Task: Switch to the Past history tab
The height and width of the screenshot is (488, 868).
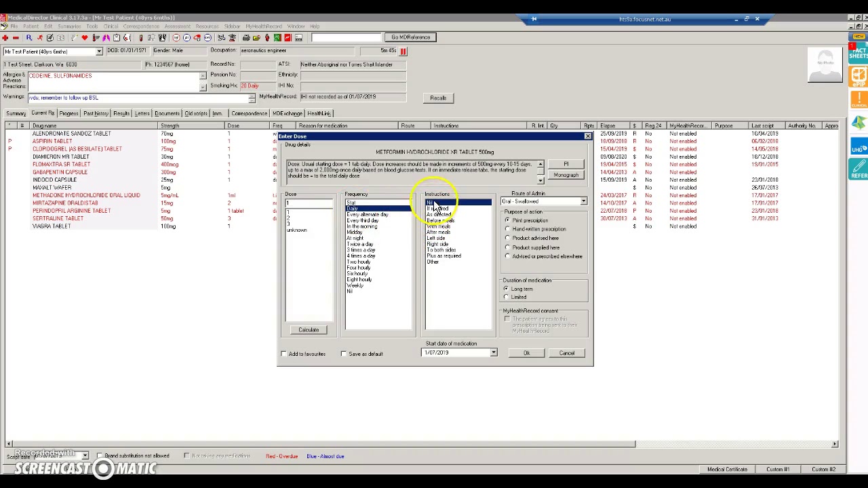Action: [96, 113]
